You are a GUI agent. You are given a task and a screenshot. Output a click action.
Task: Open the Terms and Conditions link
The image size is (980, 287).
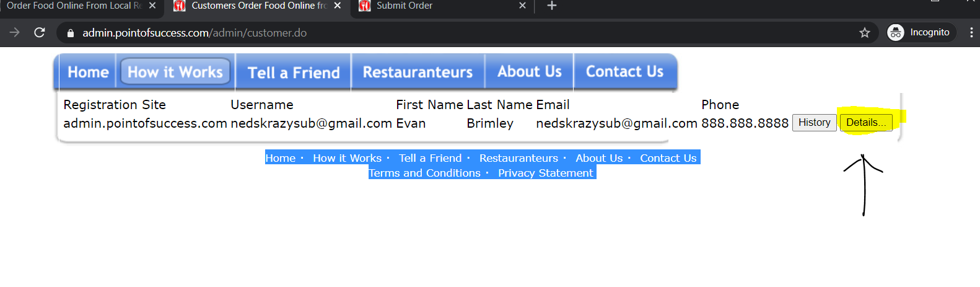tap(424, 173)
